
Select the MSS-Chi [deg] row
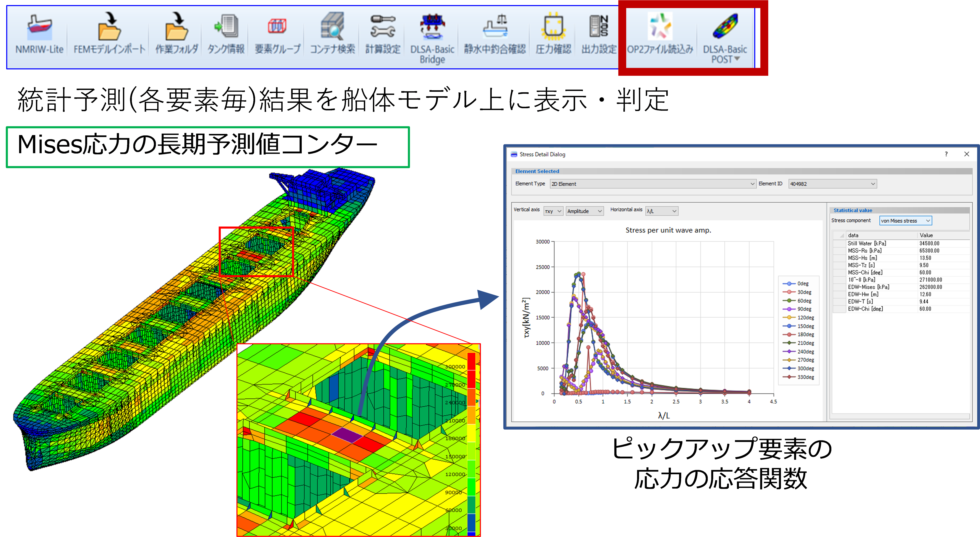(x=901, y=272)
